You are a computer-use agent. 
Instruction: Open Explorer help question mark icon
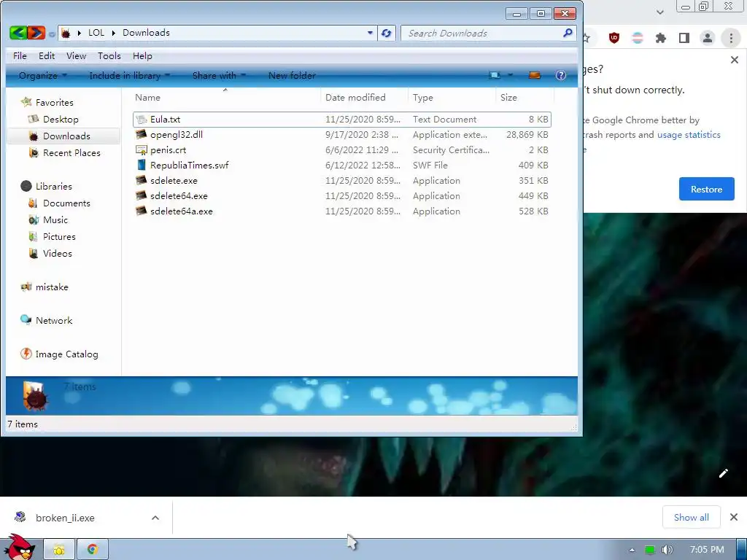tap(561, 75)
